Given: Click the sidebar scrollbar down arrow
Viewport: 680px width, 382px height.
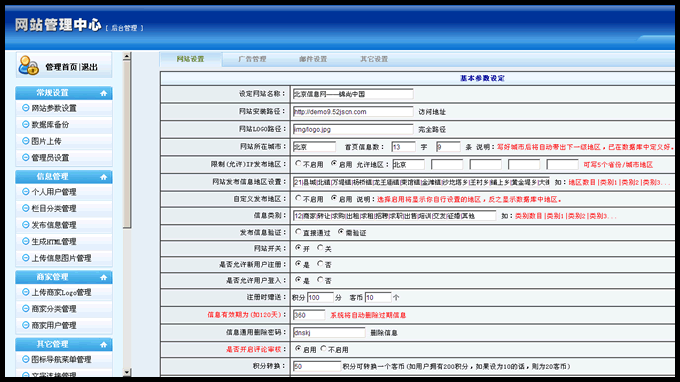Looking at the screenshot, I should pyautogui.click(x=127, y=372).
